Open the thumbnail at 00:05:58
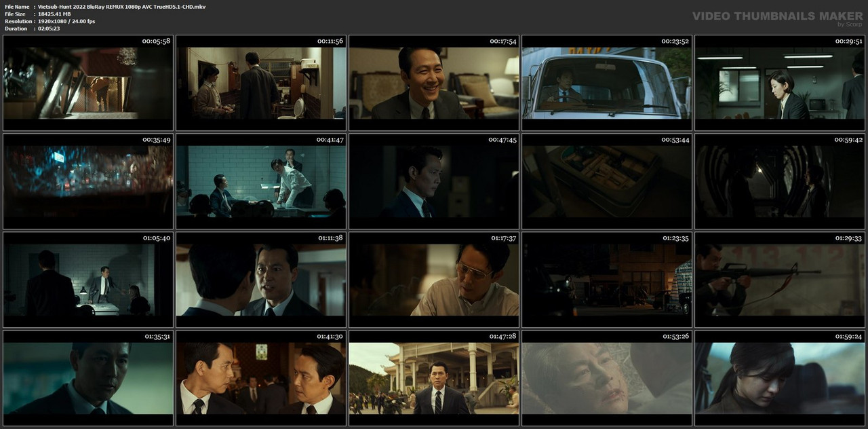Image resolution: width=868 pixels, height=429 pixels. (88, 83)
